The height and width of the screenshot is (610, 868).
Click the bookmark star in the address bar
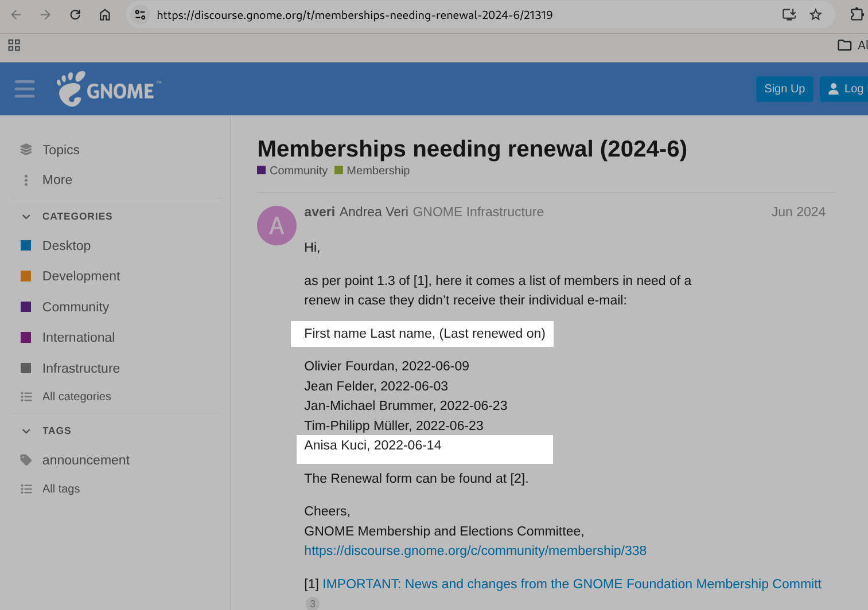(815, 15)
